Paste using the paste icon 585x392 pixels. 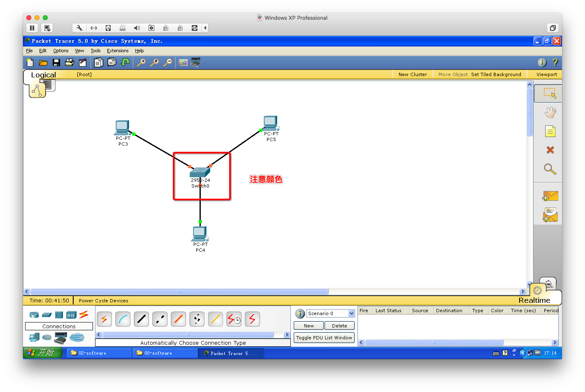tap(111, 63)
